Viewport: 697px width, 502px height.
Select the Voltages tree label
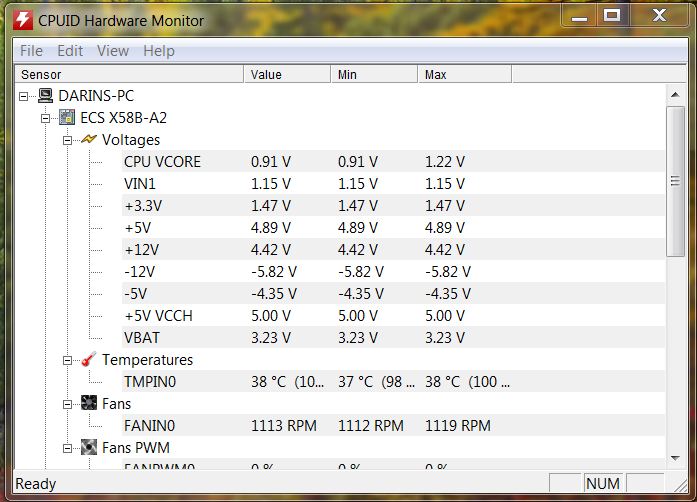tap(131, 140)
